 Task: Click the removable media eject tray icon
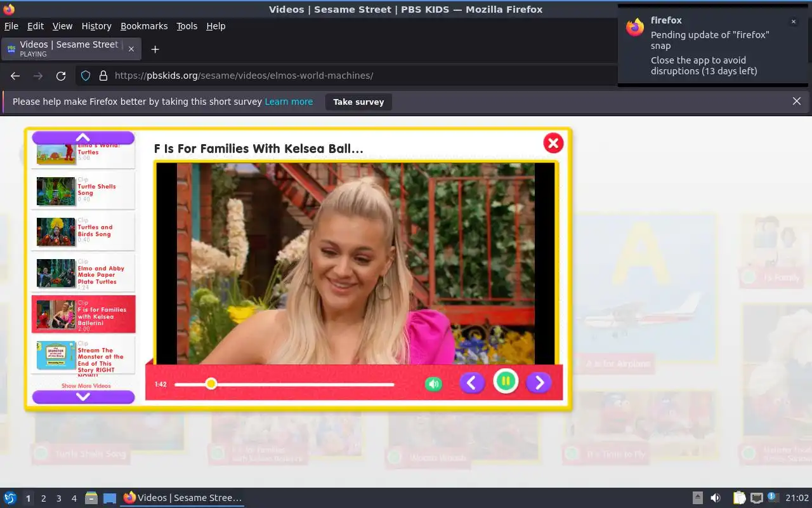[x=697, y=498]
